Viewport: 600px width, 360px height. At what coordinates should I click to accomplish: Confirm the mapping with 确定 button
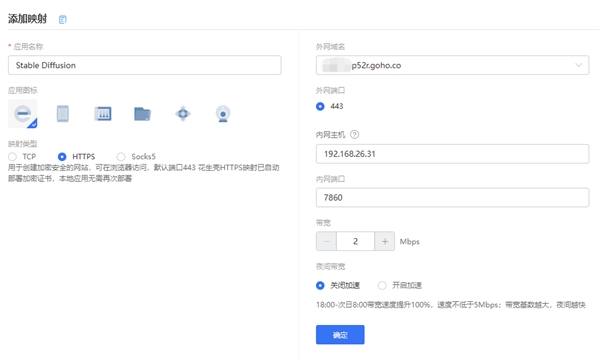340,335
